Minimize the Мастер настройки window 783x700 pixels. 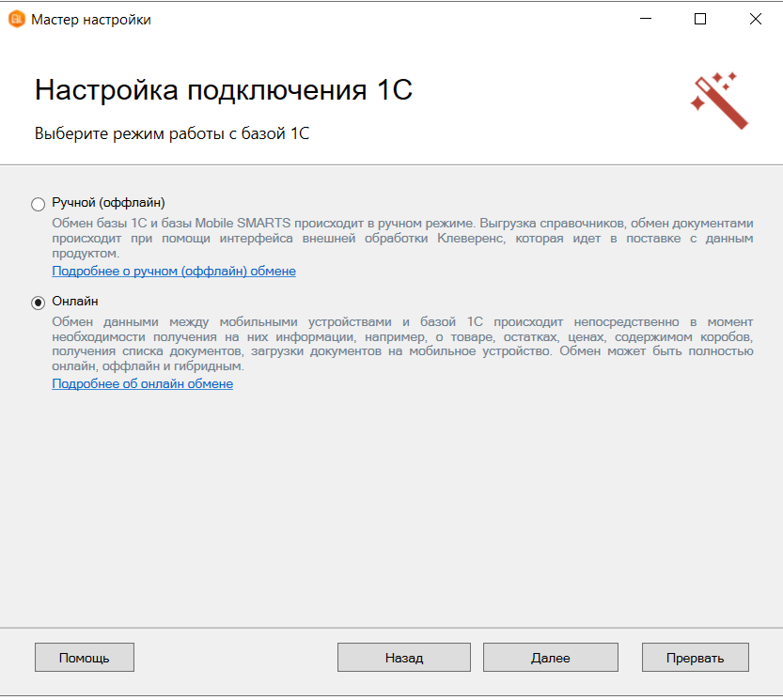coord(646,19)
